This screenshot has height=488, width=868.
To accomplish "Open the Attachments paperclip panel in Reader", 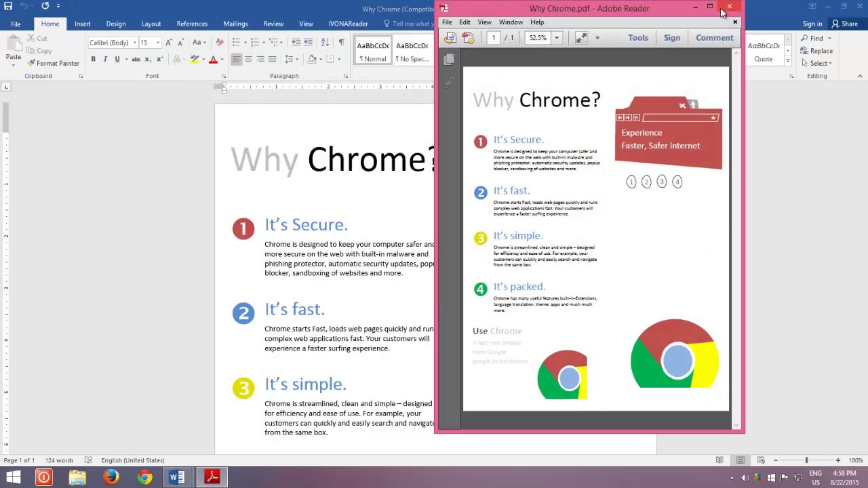I will point(449,83).
